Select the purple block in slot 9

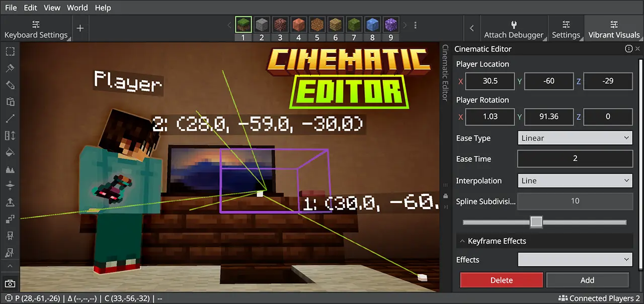pos(390,25)
